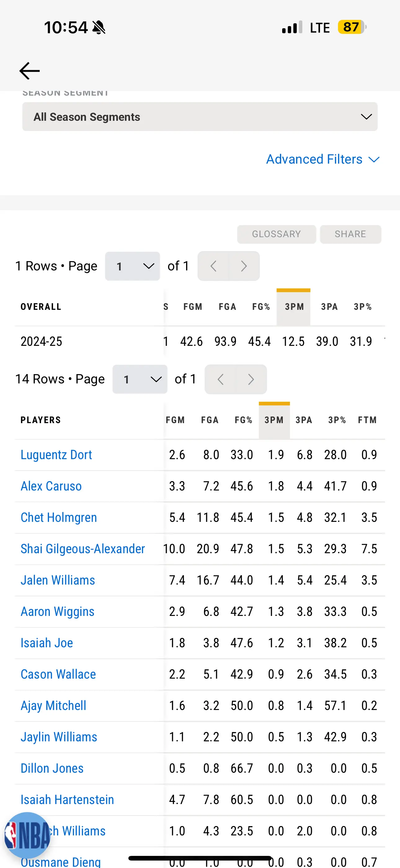Screen dimensions: 400x868
Task: Open Luguentz Dort's player link
Action: (x=56, y=455)
